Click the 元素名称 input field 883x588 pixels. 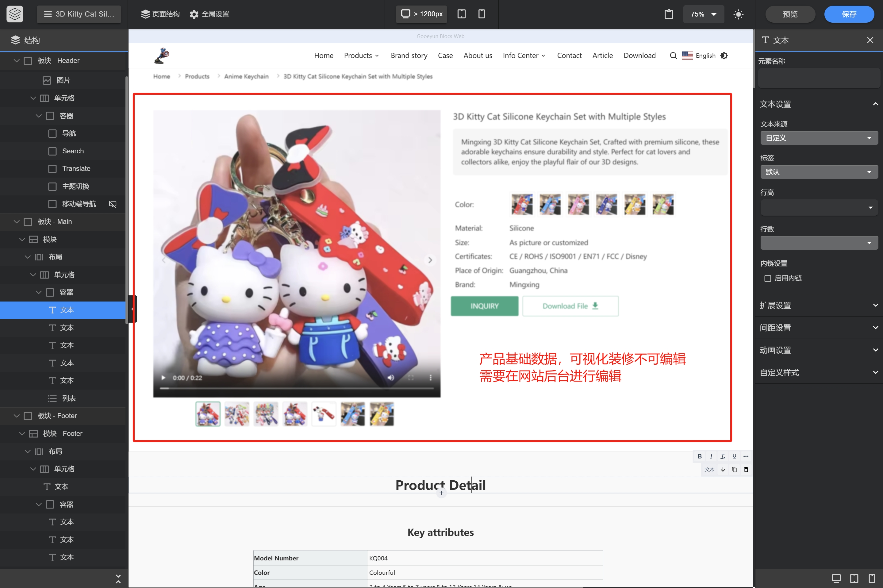click(819, 79)
